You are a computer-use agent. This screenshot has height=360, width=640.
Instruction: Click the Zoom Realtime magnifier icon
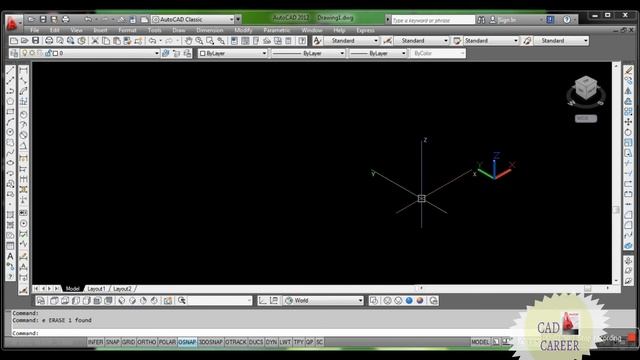click(199, 41)
